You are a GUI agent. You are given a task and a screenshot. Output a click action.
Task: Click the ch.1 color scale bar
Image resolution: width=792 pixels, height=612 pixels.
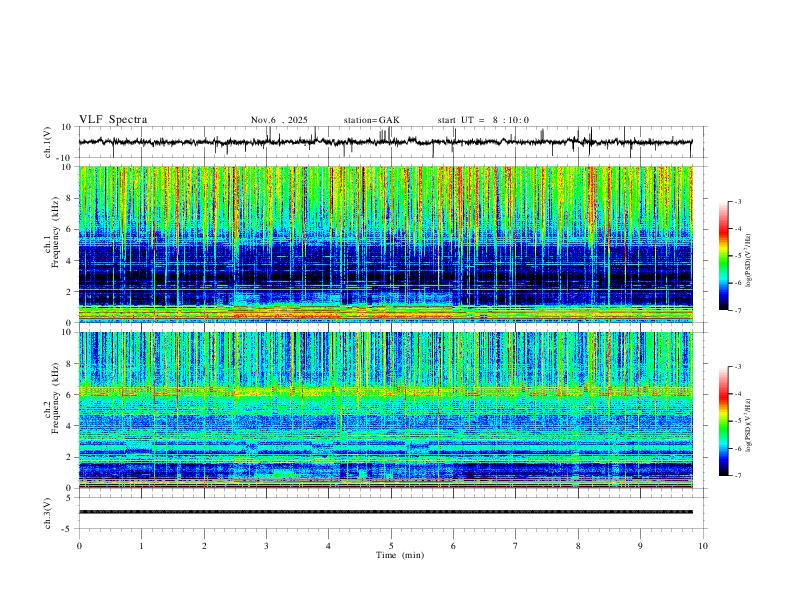723,255
